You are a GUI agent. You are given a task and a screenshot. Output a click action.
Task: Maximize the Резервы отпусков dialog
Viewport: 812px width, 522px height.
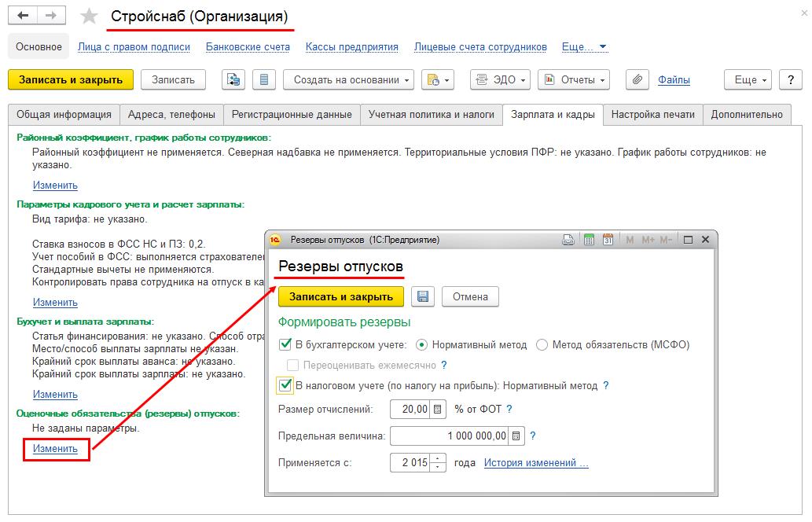[x=689, y=240]
